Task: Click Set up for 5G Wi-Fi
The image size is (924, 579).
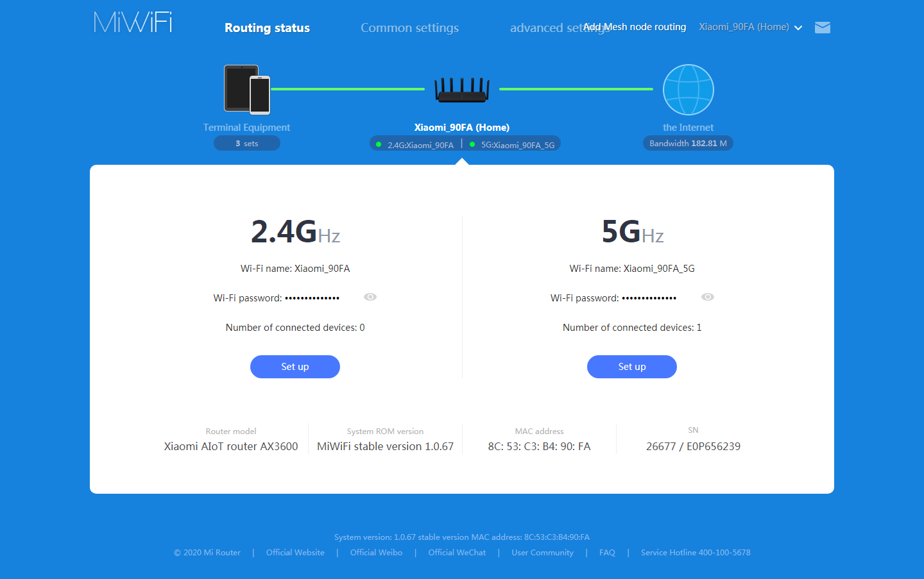Action: (x=632, y=367)
